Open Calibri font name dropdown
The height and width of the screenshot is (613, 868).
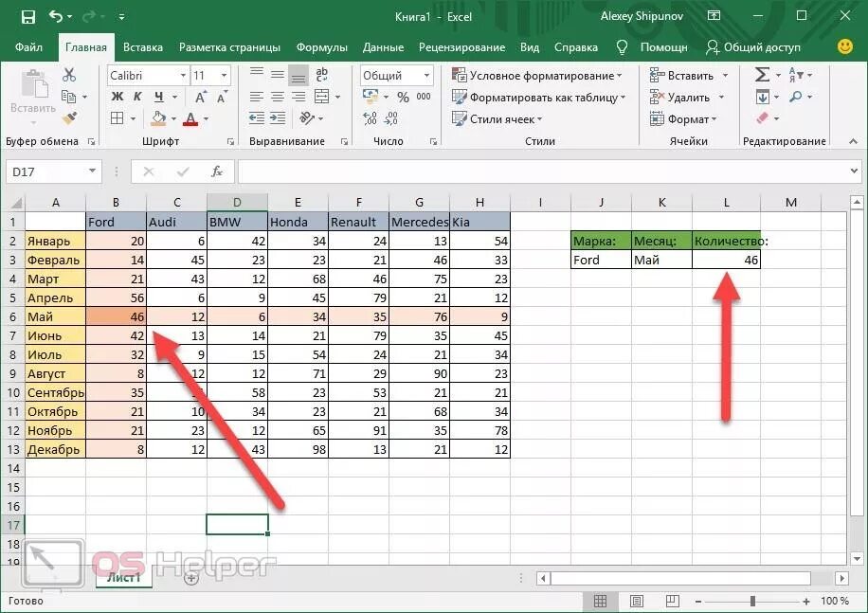(183, 75)
